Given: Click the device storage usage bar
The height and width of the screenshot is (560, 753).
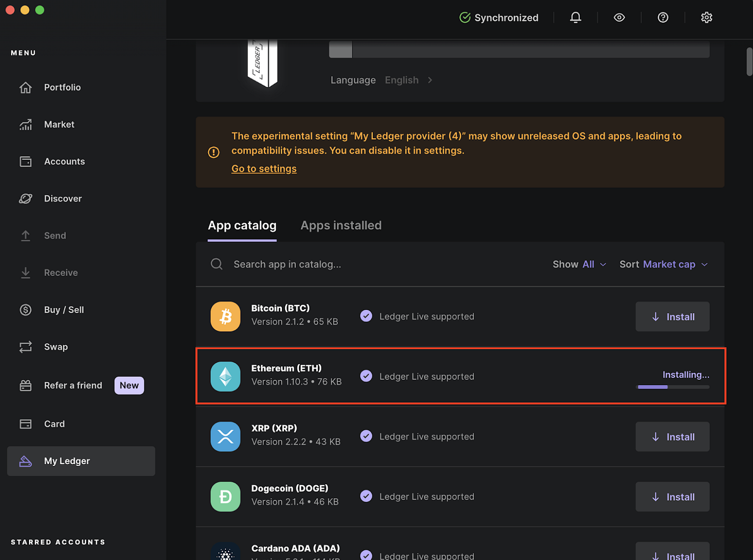Looking at the screenshot, I should click(519, 49).
